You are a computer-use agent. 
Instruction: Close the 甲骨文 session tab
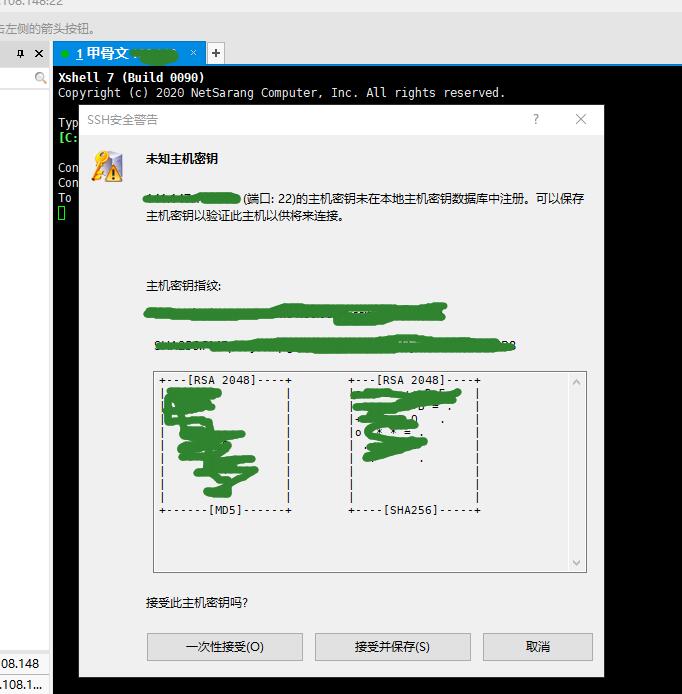(x=193, y=53)
